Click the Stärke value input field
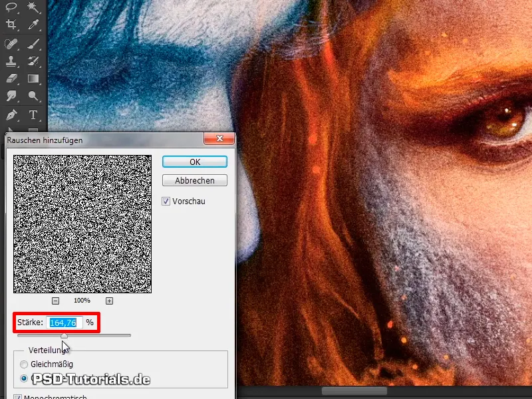This screenshot has height=399, width=532. (x=64, y=323)
